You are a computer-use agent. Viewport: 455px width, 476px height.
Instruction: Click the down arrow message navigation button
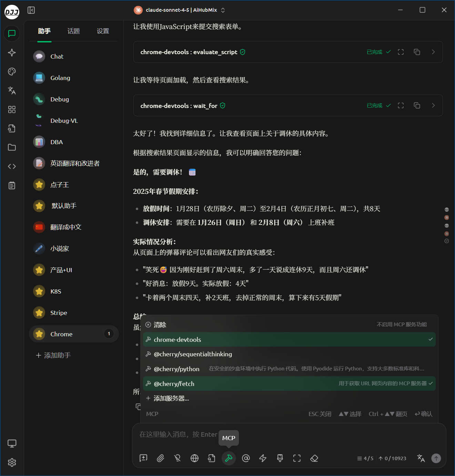447,241
